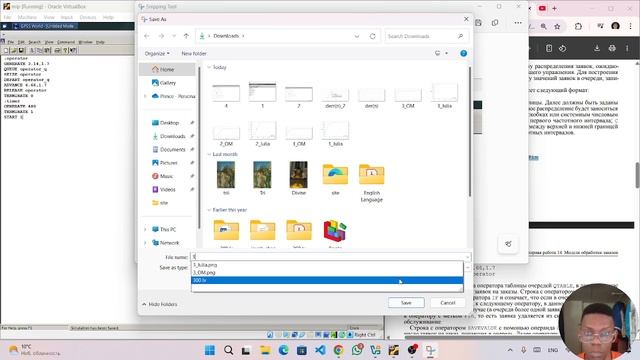640x360 pixels.
Task: Click the Forward arrow in Save As dialog
Action: pos(161,36)
